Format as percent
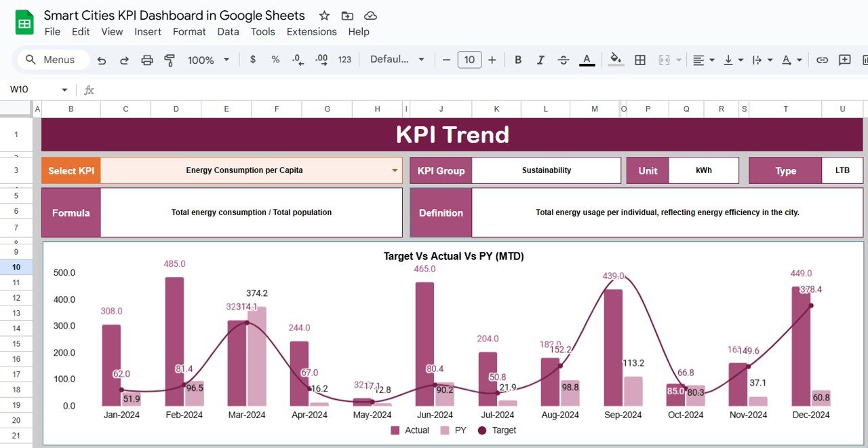Image resolution: width=868 pixels, height=448 pixels. tap(275, 60)
